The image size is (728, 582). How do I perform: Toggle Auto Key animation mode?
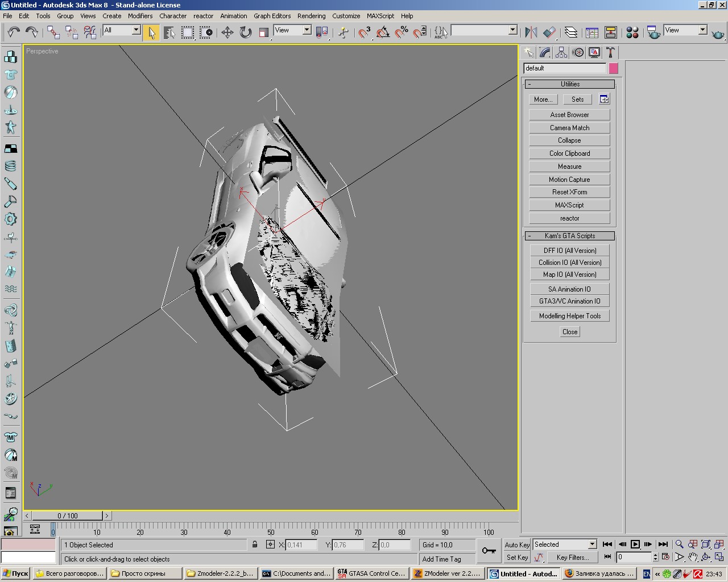pos(517,544)
